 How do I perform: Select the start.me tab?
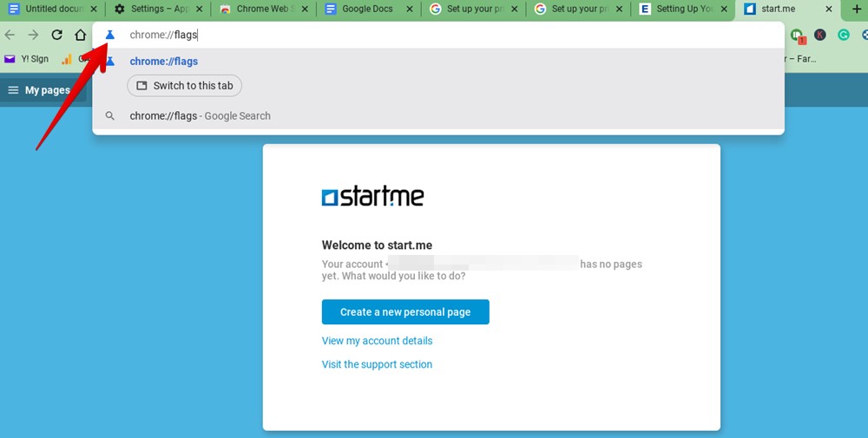pos(786,9)
